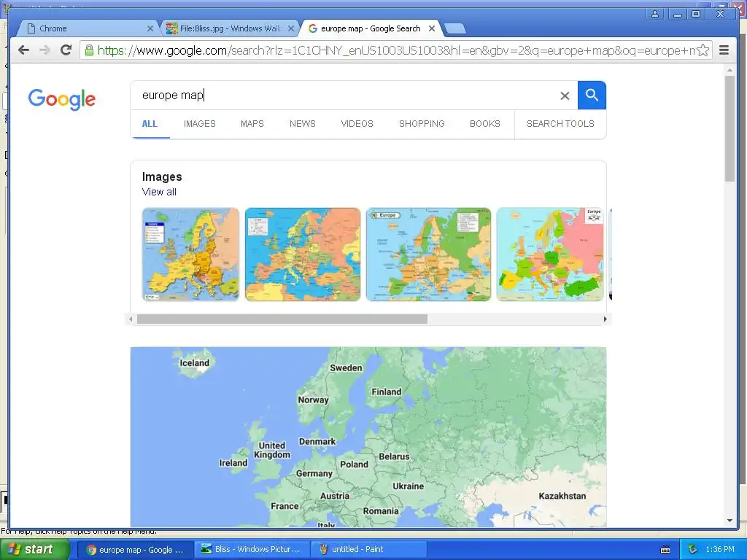
Task: Click the system tray network icon
Action: (x=693, y=550)
